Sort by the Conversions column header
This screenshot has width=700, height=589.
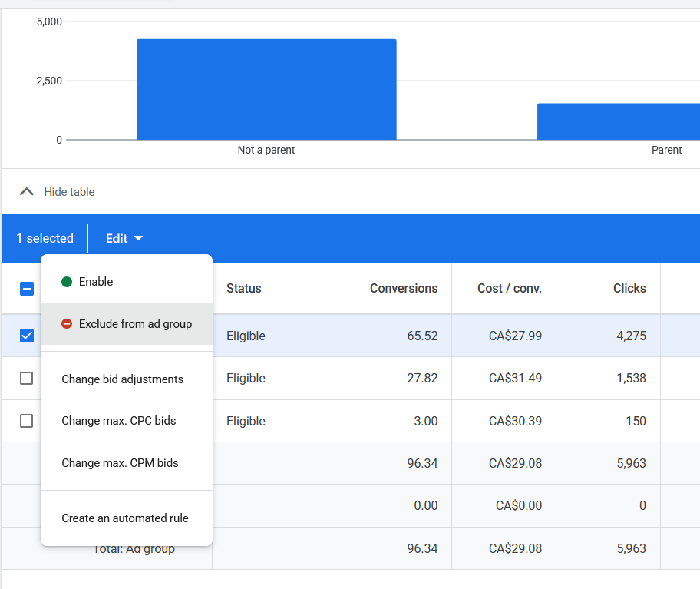pyautogui.click(x=404, y=289)
